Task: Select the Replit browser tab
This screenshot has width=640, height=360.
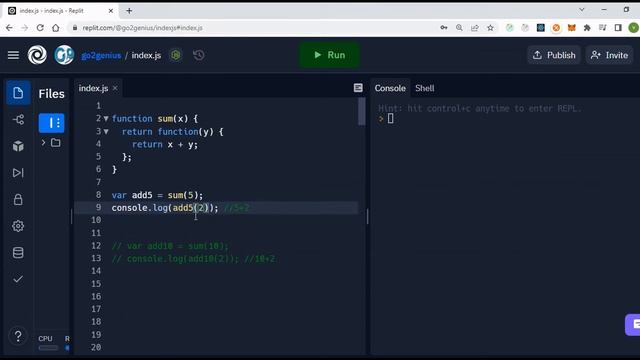Action: 60,11
